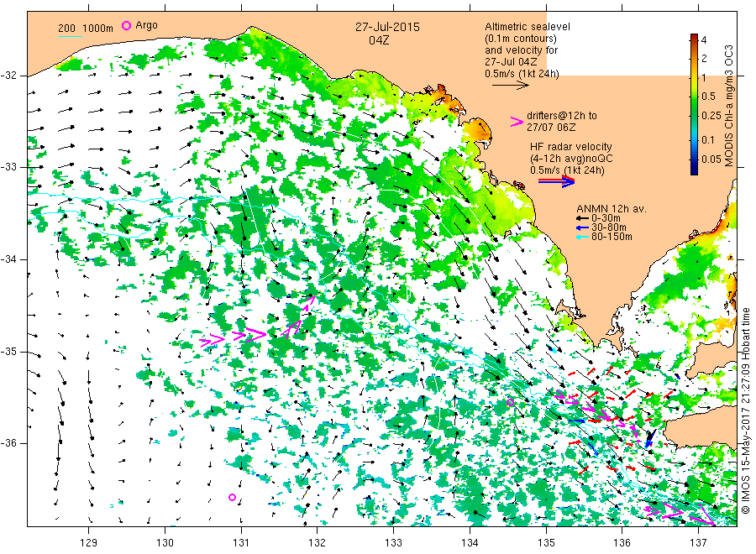The height and width of the screenshot is (554, 756).
Task: Click the black 0-30m ANMN legend arrow
Action: (x=582, y=218)
